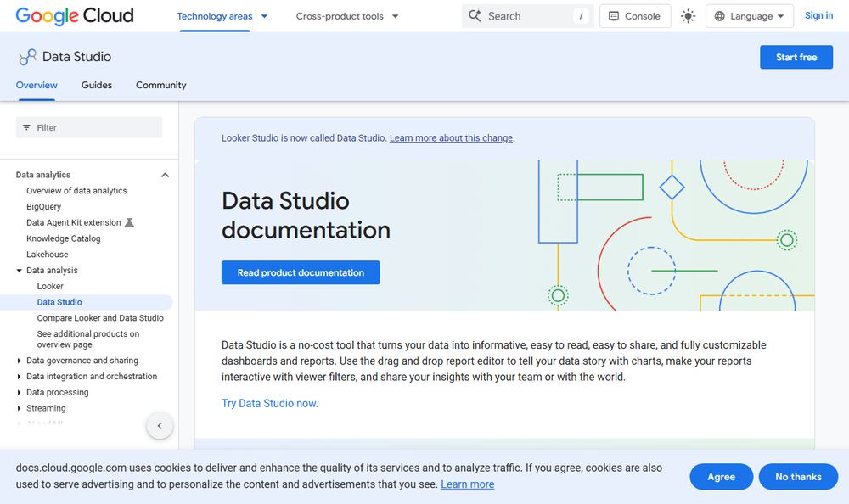Image resolution: width=849 pixels, height=504 pixels.
Task: Click the Data Studio header title
Action: tap(76, 57)
